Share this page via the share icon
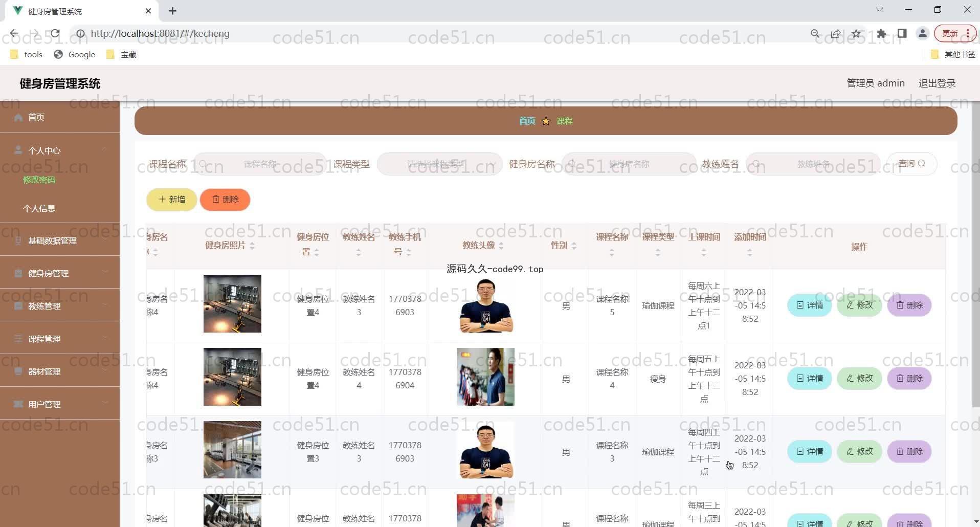This screenshot has height=527, width=980. coord(836,34)
